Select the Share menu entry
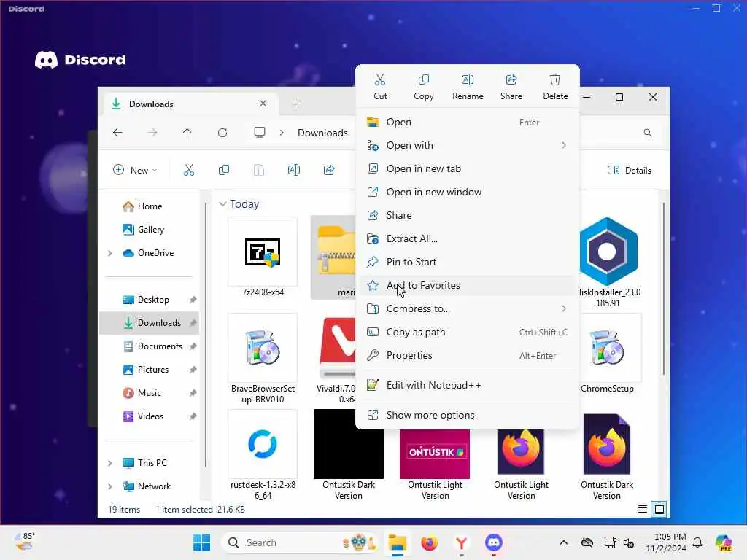 pos(468,215)
